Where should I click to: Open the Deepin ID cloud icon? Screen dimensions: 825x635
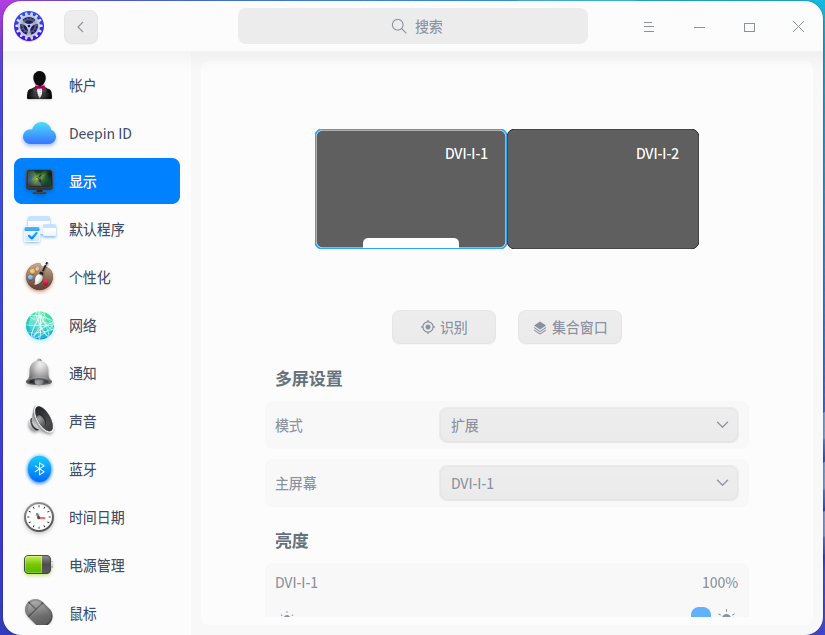coord(39,134)
